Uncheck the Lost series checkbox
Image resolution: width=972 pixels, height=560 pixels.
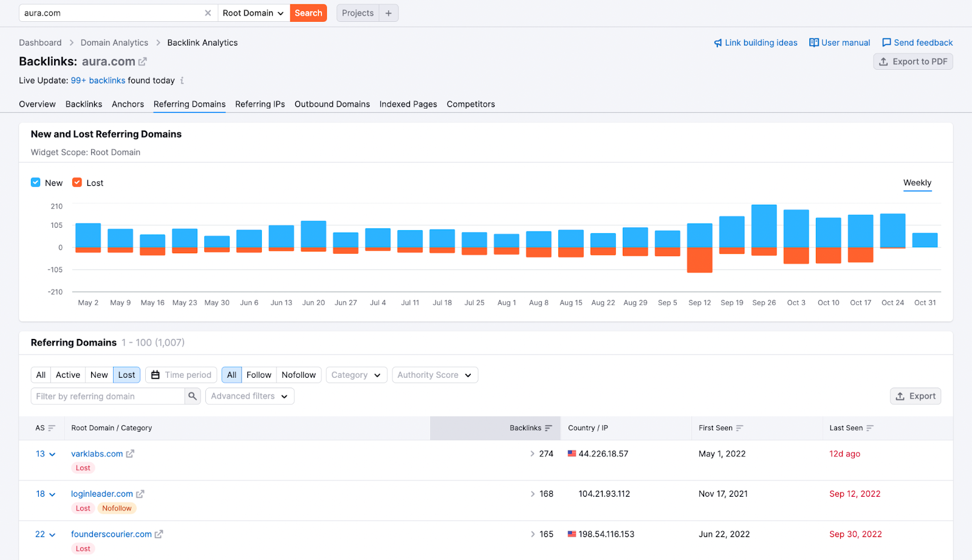77,183
